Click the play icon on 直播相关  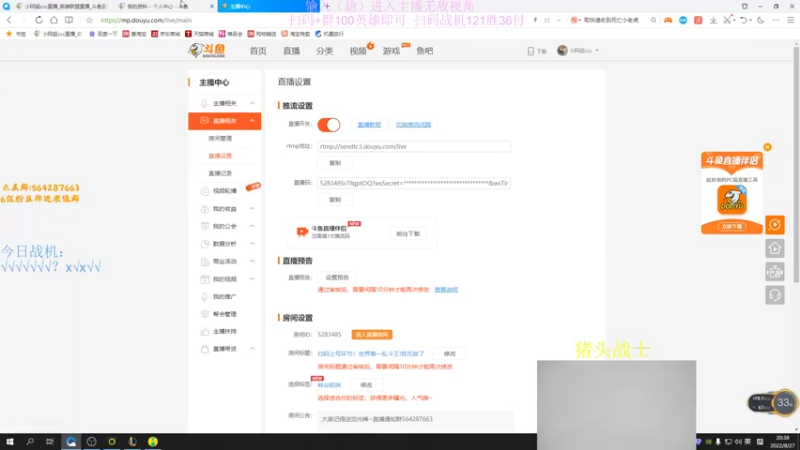tap(204, 121)
